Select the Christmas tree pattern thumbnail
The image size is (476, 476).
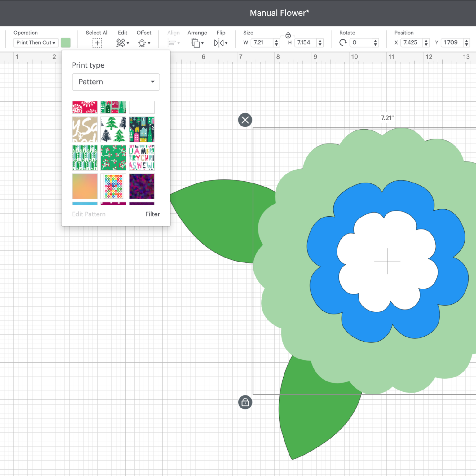click(x=113, y=129)
